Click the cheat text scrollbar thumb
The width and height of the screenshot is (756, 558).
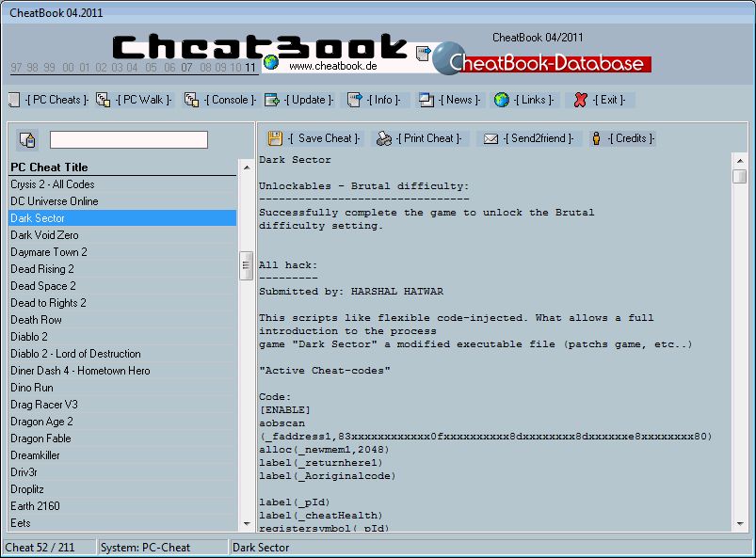[x=740, y=176]
